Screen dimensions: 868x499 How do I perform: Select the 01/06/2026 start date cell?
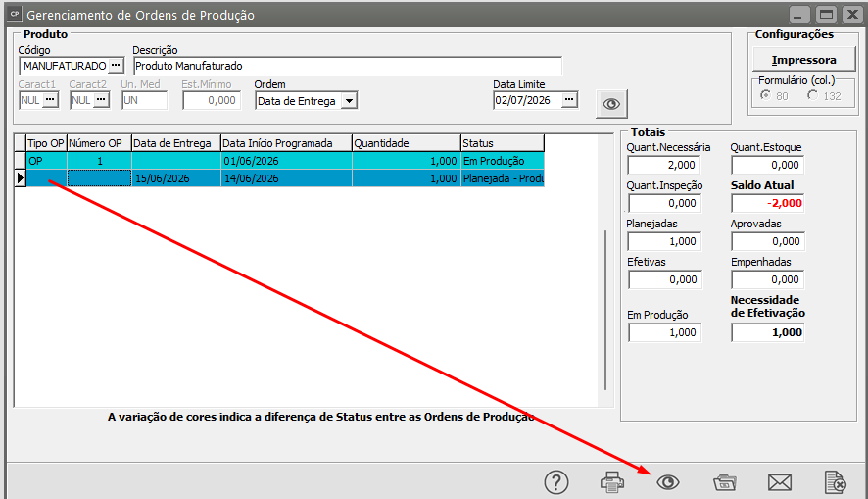pos(286,161)
